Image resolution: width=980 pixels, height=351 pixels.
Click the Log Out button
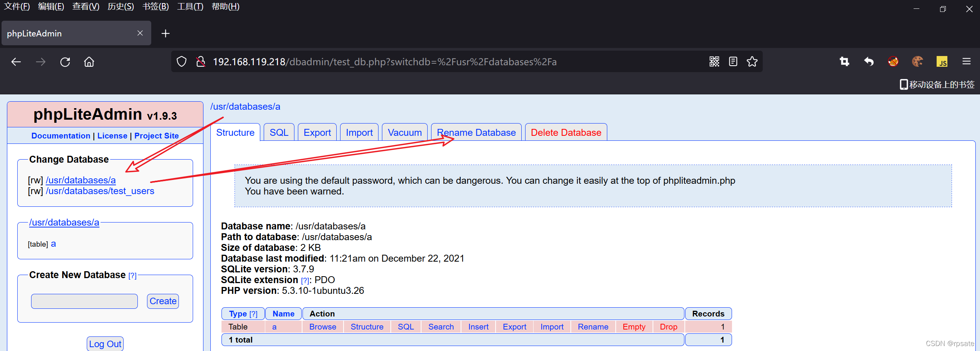click(105, 344)
